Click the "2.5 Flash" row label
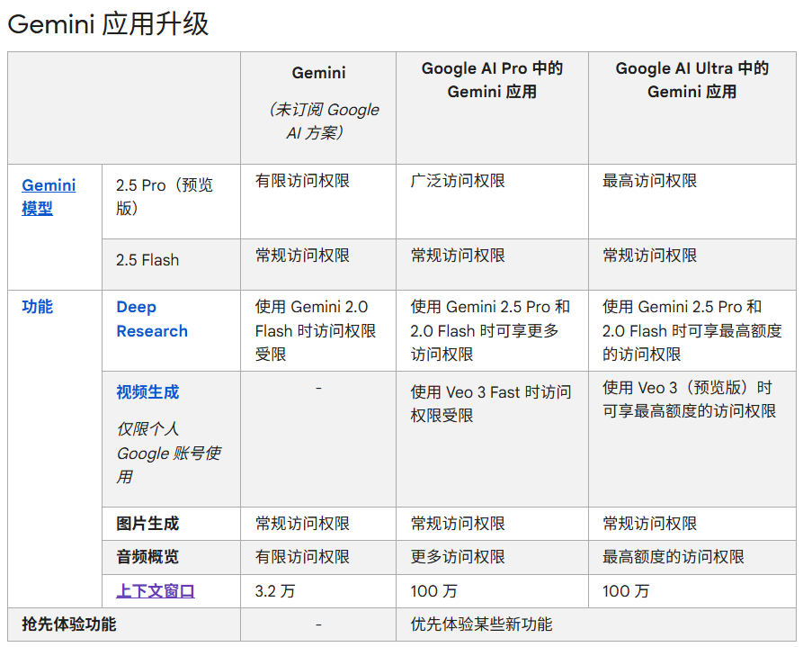Screen dimensions: 812x647 pos(147,260)
